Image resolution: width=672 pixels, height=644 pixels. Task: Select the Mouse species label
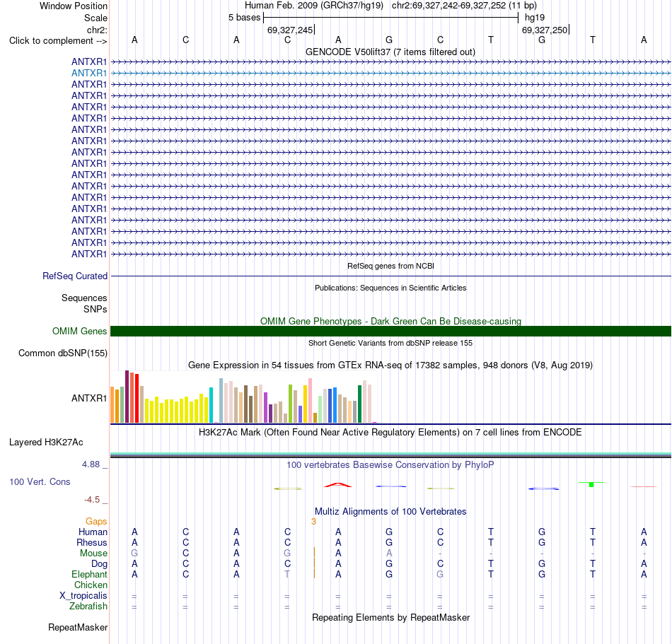pyautogui.click(x=93, y=554)
